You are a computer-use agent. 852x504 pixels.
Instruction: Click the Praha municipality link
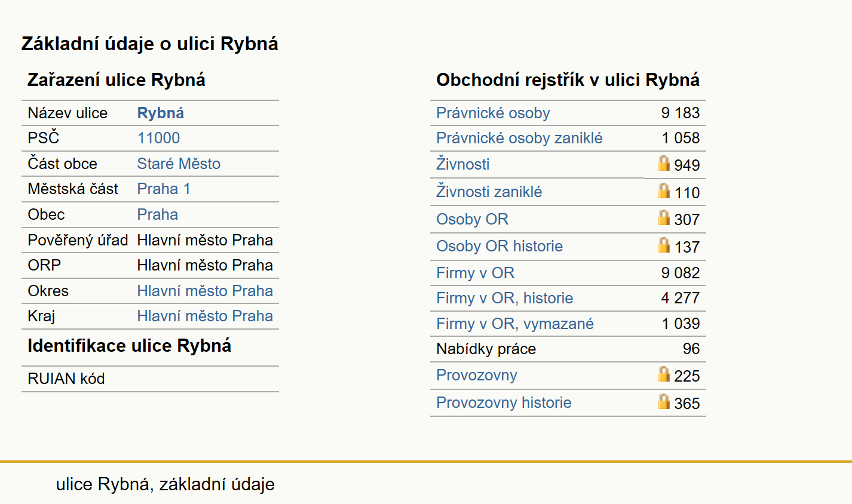click(x=158, y=214)
